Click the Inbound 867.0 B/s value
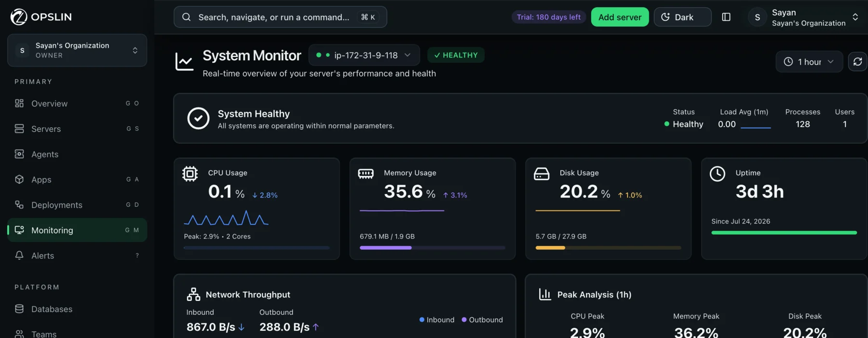Image resolution: width=868 pixels, height=338 pixels. [211, 327]
